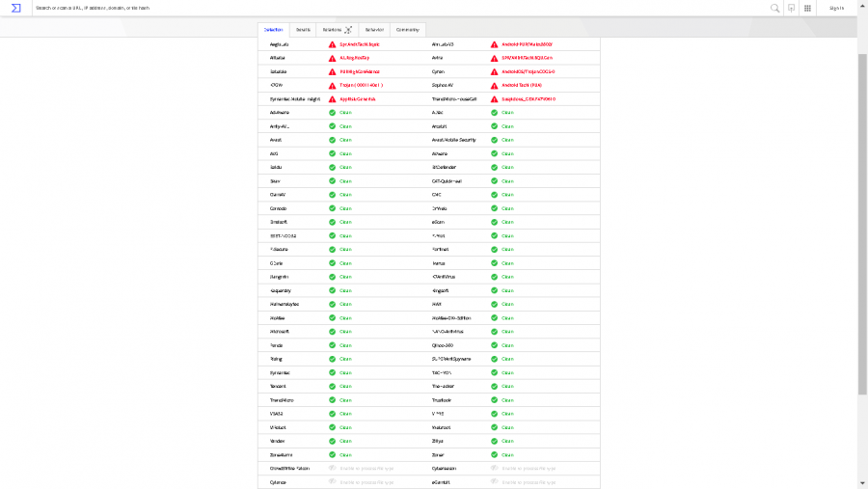Click crossed-eye icon for CrowdStrike Falcon

coord(333,468)
